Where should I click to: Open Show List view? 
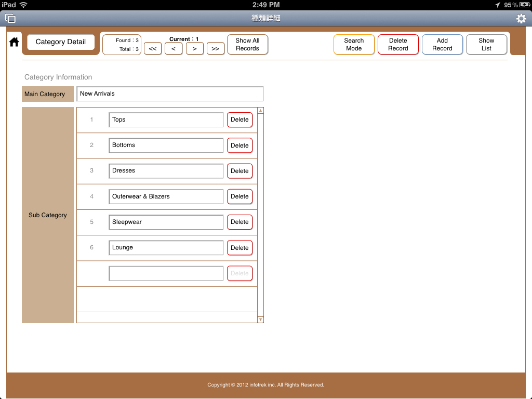pos(486,45)
